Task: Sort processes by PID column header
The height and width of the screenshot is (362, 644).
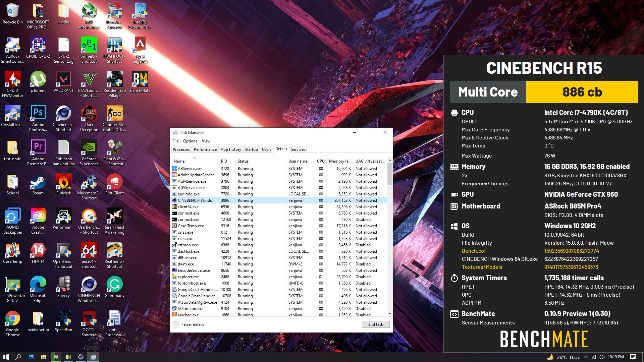Action: click(226, 161)
